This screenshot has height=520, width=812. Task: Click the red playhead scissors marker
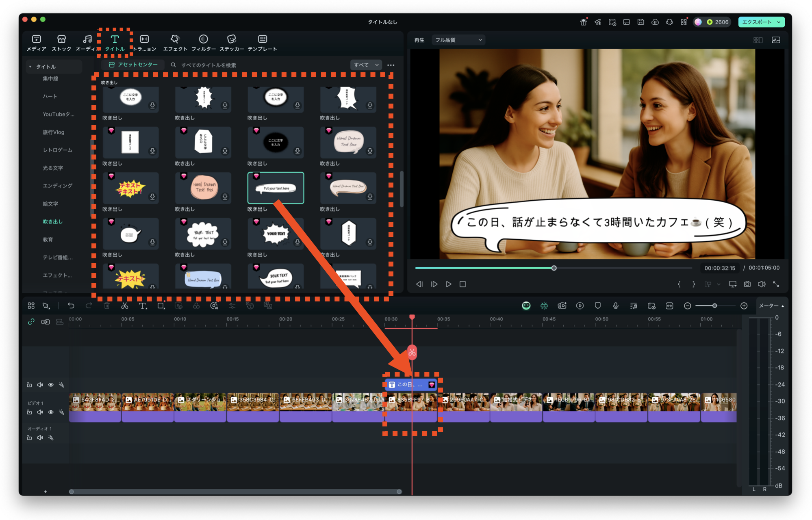[412, 352]
